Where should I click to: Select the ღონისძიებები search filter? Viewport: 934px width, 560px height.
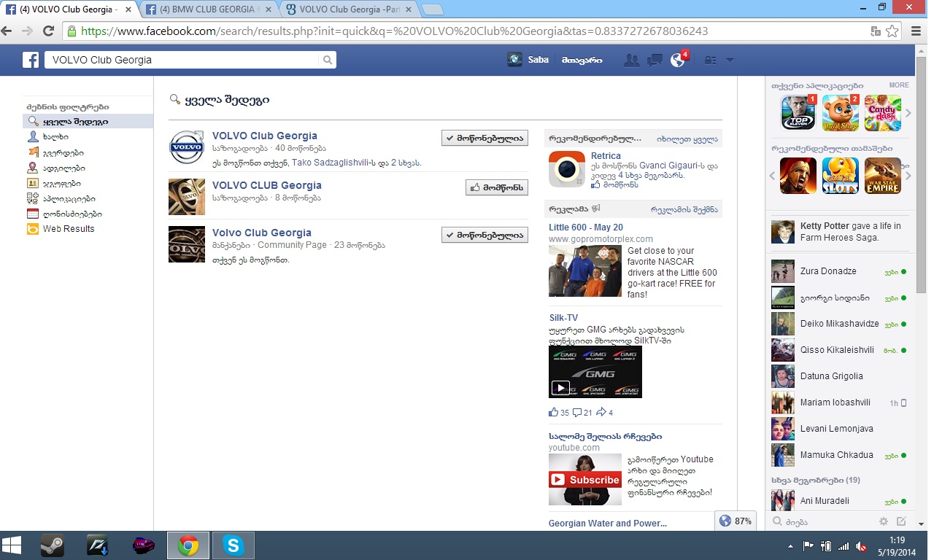click(x=72, y=214)
